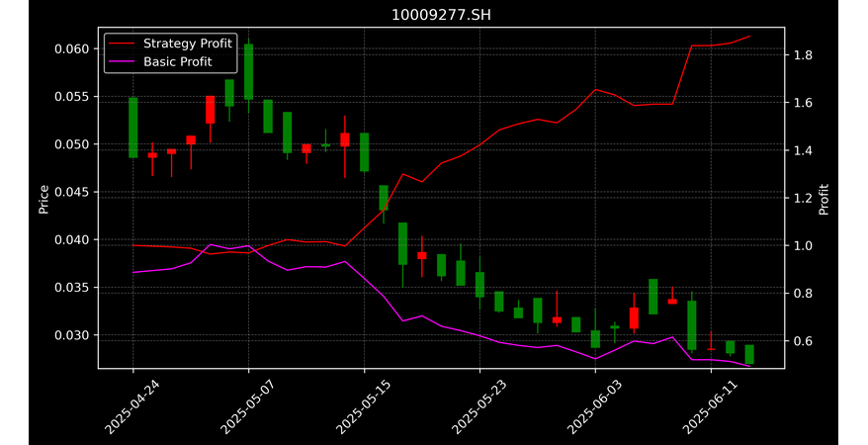
Task: Click the Profit axis label
Action: 825,199
